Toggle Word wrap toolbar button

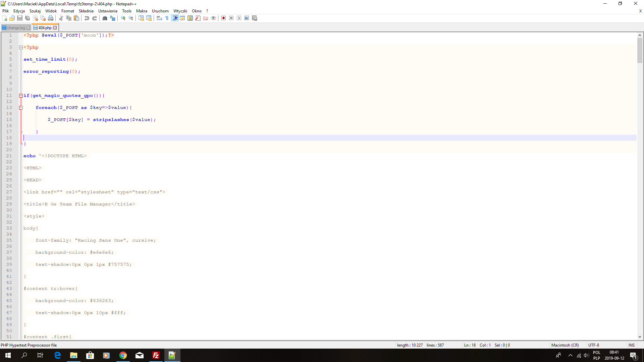(159, 18)
